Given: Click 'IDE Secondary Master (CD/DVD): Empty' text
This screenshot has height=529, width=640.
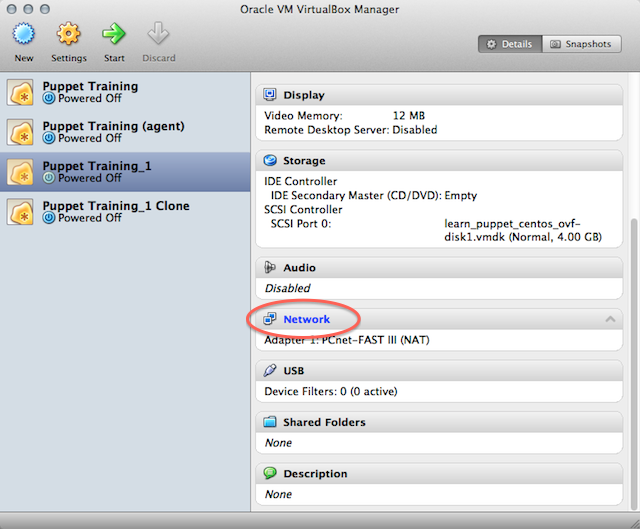Looking at the screenshot, I should click(374, 196).
